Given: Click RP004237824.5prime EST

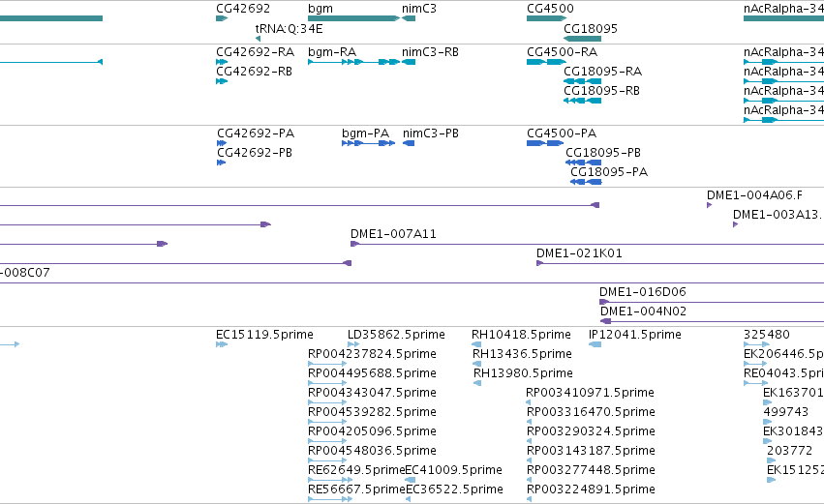Looking at the screenshot, I should (327, 364).
